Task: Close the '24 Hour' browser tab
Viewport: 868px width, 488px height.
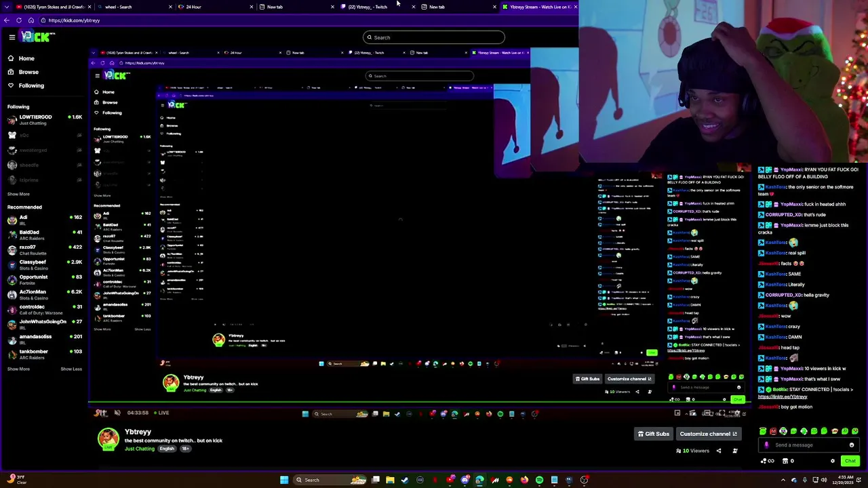Action: [x=252, y=7]
